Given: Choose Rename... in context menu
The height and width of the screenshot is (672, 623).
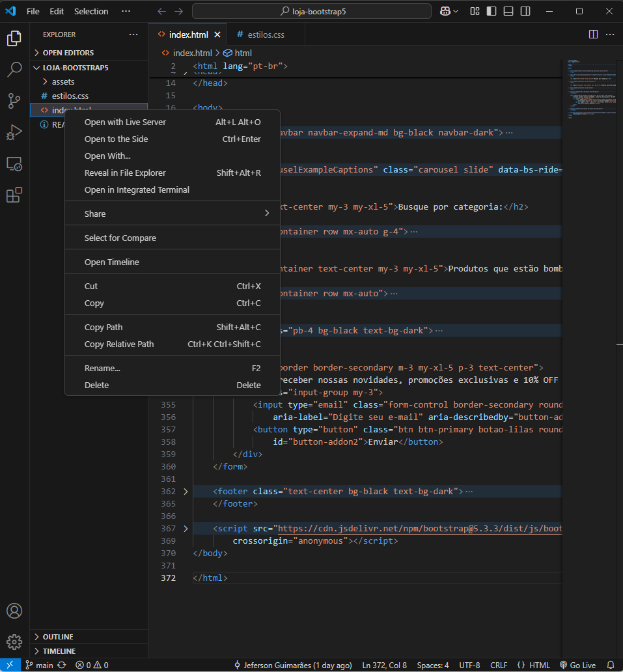Looking at the screenshot, I should [173, 368].
